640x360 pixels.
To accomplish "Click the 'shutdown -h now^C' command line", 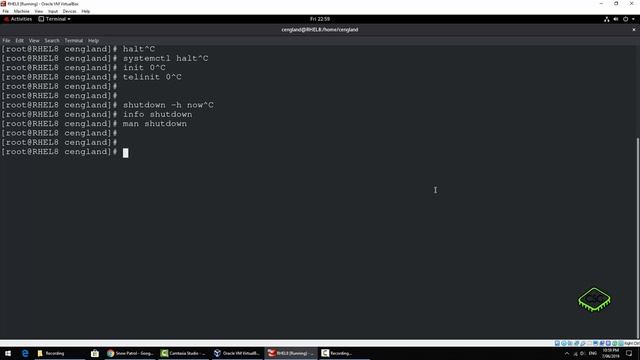I will [168, 105].
